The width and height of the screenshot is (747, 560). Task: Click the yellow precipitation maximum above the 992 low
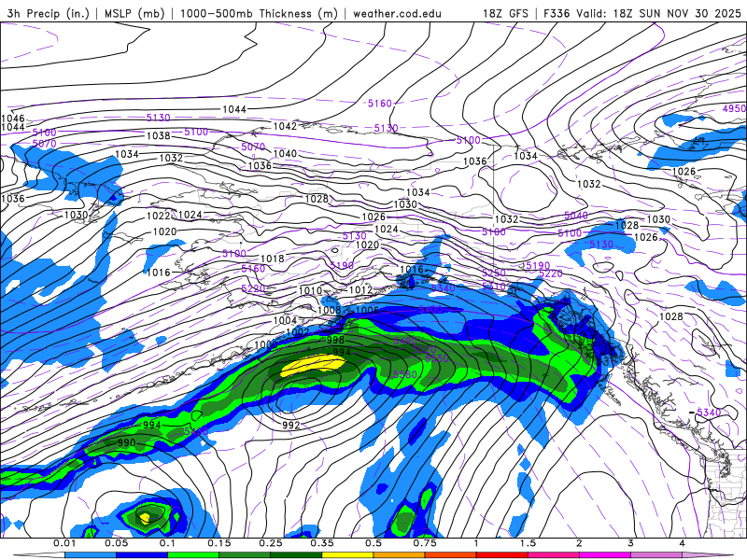coord(313,365)
